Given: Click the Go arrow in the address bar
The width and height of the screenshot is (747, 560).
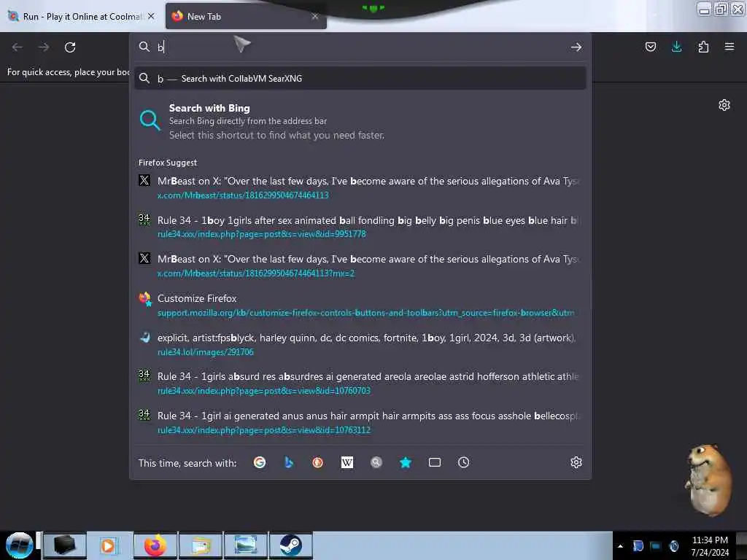Looking at the screenshot, I should pos(576,47).
